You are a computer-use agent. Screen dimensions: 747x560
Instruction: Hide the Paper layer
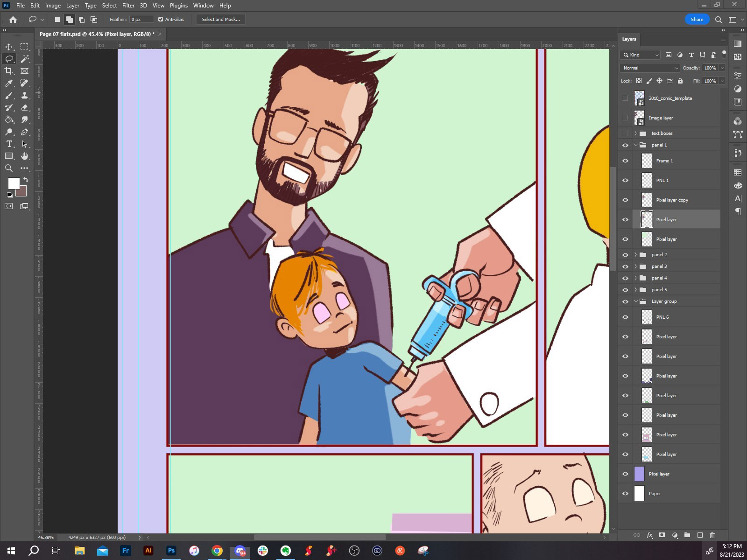pos(625,494)
